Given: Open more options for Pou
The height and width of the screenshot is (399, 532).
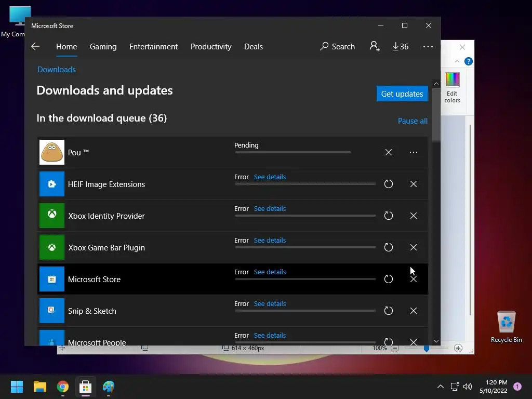Looking at the screenshot, I should click(413, 152).
